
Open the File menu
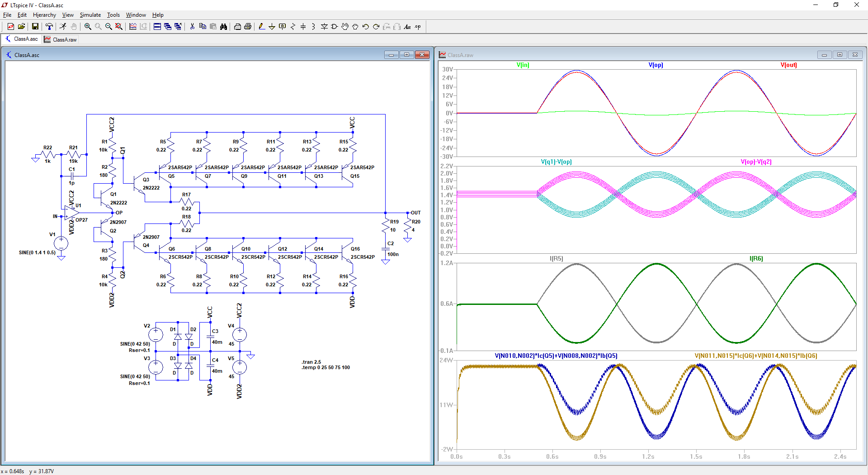pos(7,15)
